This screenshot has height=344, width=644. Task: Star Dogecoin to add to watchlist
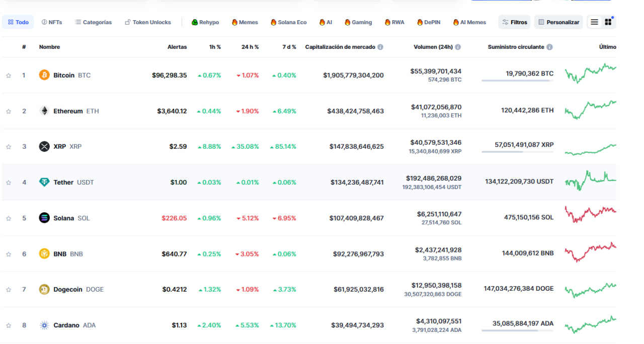(9, 290)
